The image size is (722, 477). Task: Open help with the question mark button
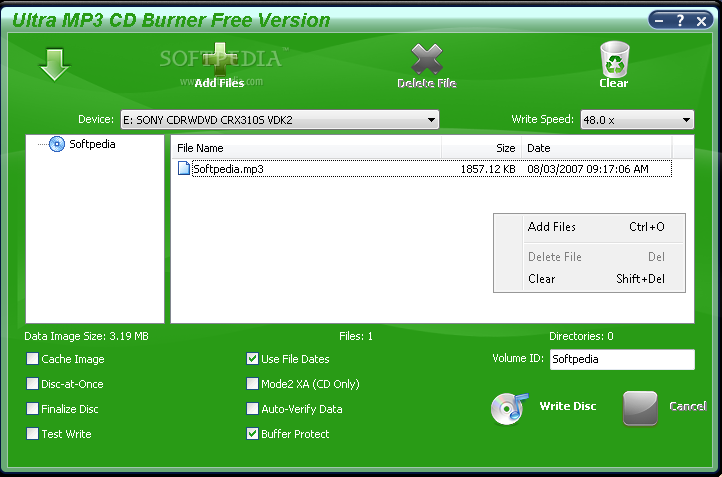[x=681, y=21]
